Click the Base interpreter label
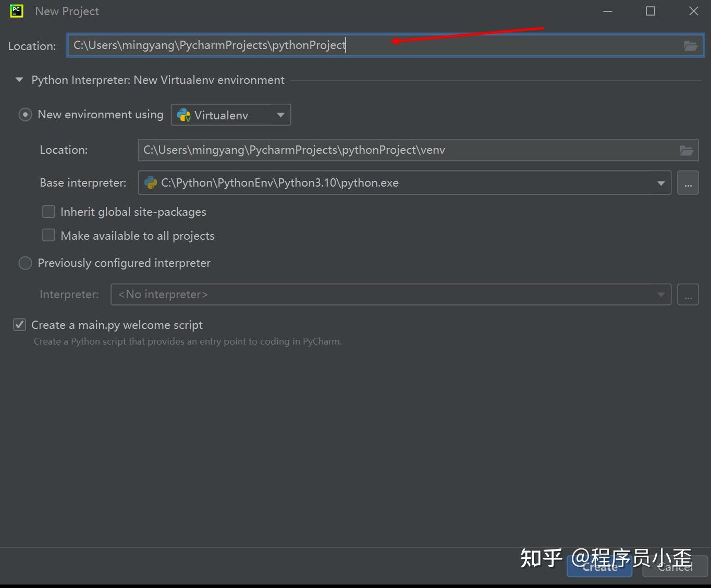The image size is (711, 588). (83, 183)
